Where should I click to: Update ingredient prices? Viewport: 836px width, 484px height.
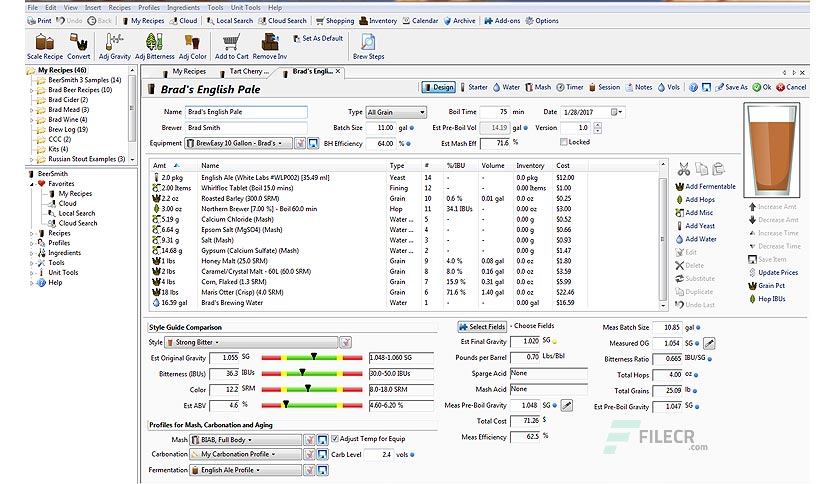pyautogui.click(x=773, y=272)
